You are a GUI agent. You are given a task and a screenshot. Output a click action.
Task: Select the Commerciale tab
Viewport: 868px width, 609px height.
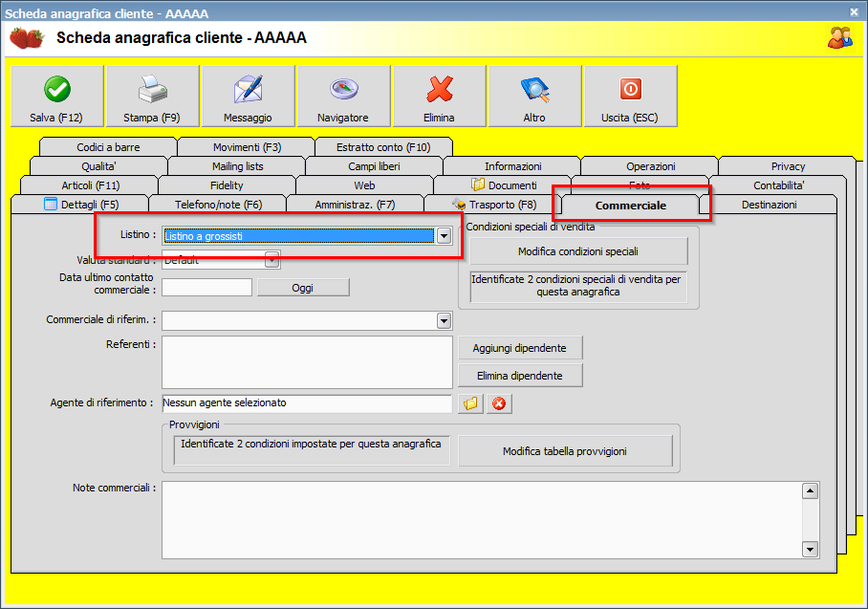(x=631, y=206)
